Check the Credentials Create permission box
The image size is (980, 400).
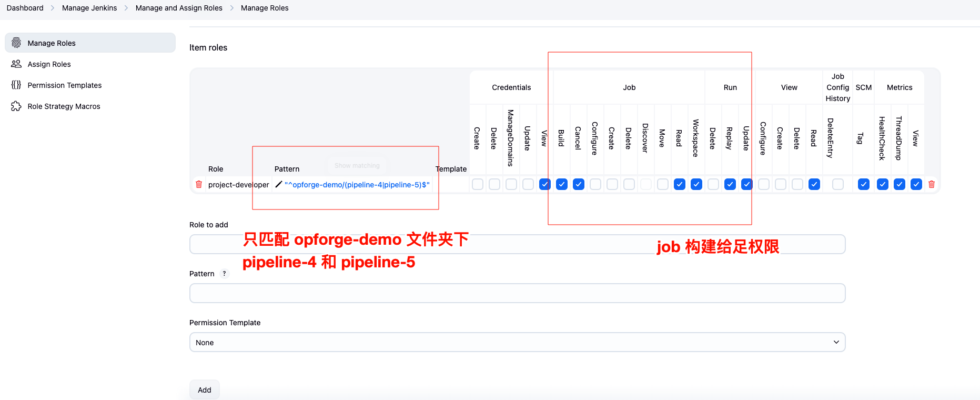tap(478, 185)
